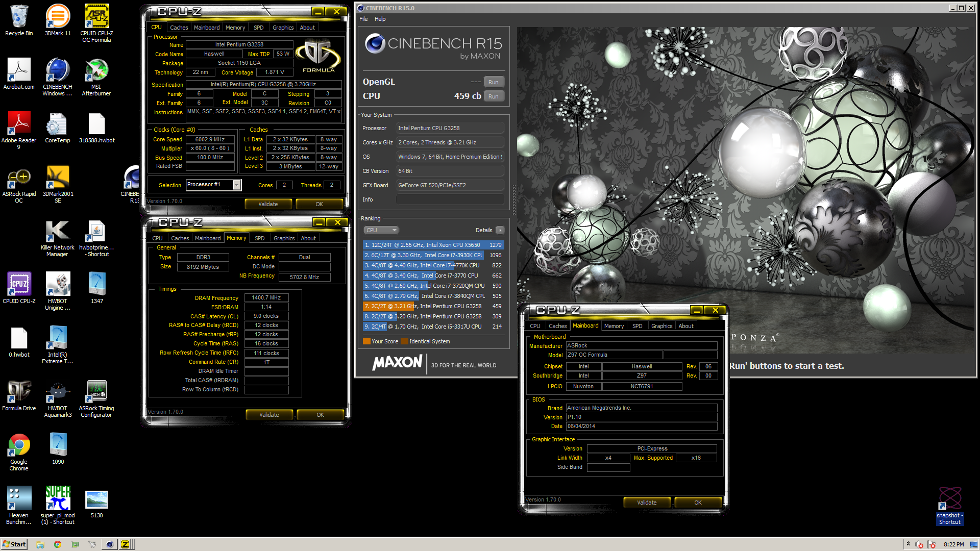This screenshot has height=551, width=980.
Task: Open the Start menu
Action: click(x=14, y=544)
